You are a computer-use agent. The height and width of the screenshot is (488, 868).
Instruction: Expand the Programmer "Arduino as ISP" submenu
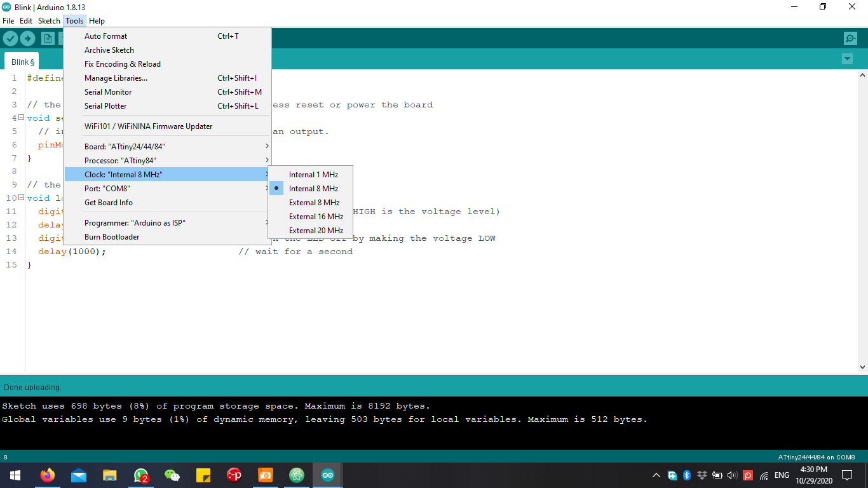coord(168,223)
